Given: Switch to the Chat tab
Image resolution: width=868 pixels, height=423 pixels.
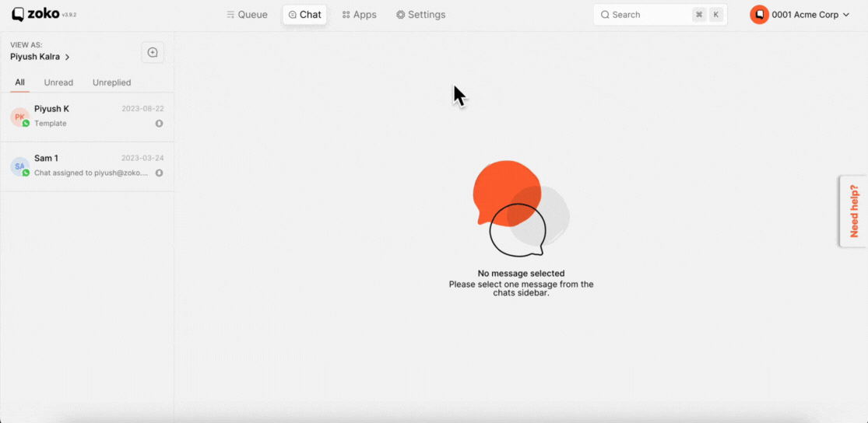Looking at the screenshot, I should click(x=304, y=15).
